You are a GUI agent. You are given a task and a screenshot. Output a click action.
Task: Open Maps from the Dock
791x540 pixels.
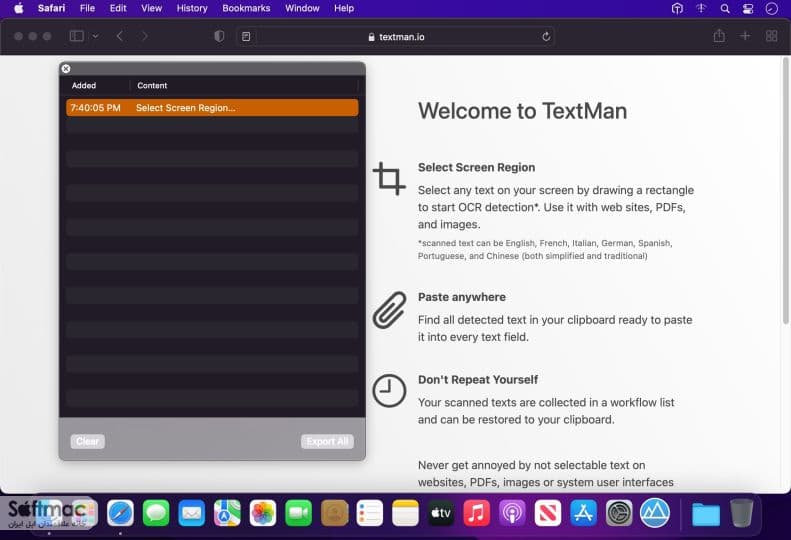coord(227,513)
